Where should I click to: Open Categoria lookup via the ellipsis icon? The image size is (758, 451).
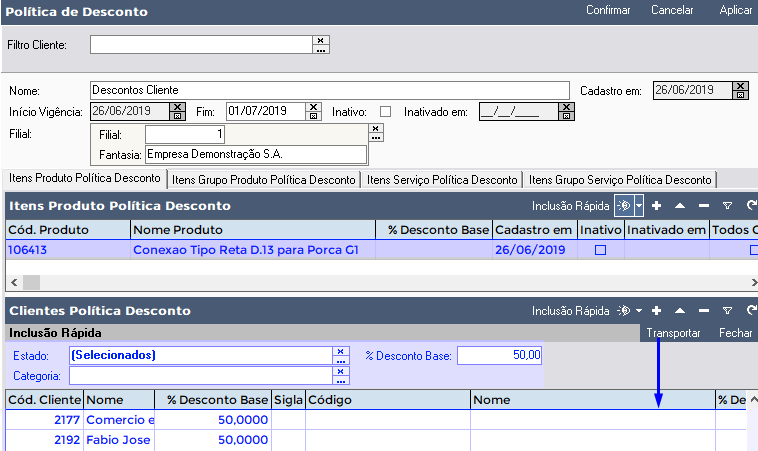click(x=341, y=380)
